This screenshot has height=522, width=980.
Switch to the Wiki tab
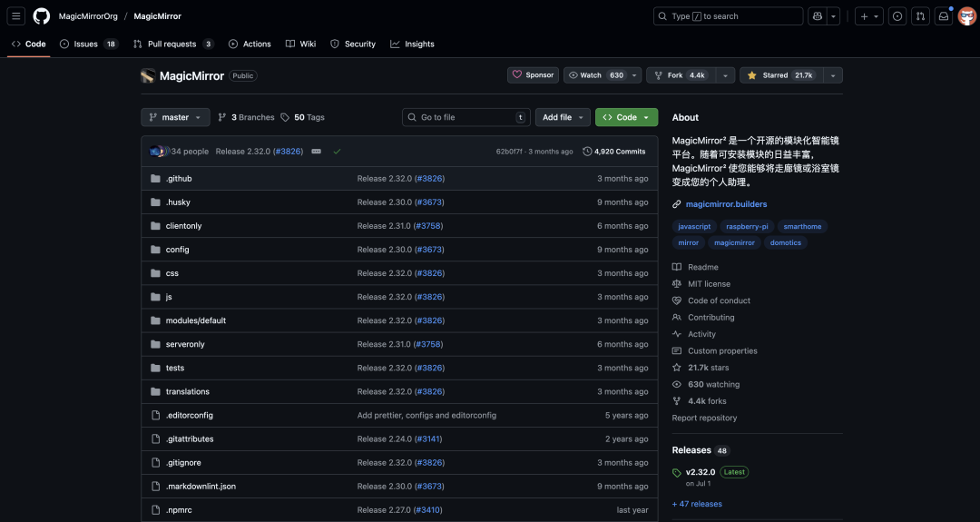[x=300, y=44]
